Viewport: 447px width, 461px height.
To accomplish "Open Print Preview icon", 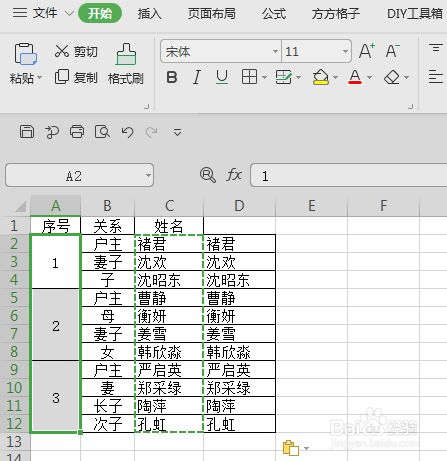I will [x=102, y=132].
